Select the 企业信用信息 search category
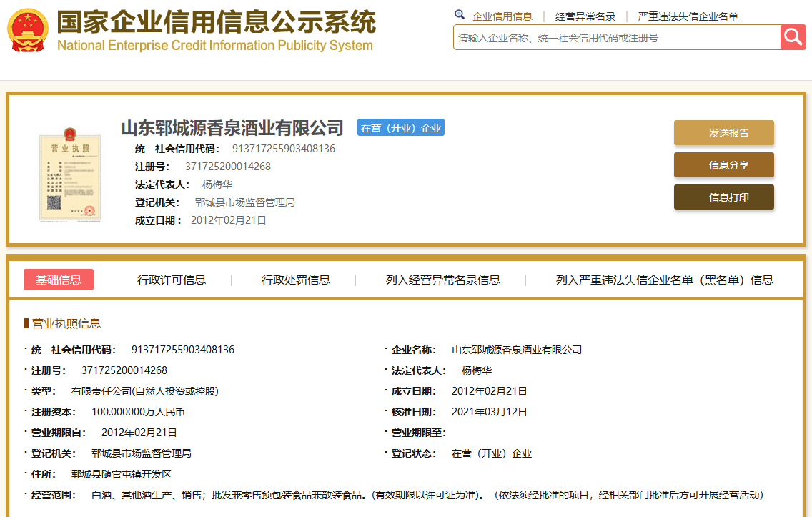 502,16
